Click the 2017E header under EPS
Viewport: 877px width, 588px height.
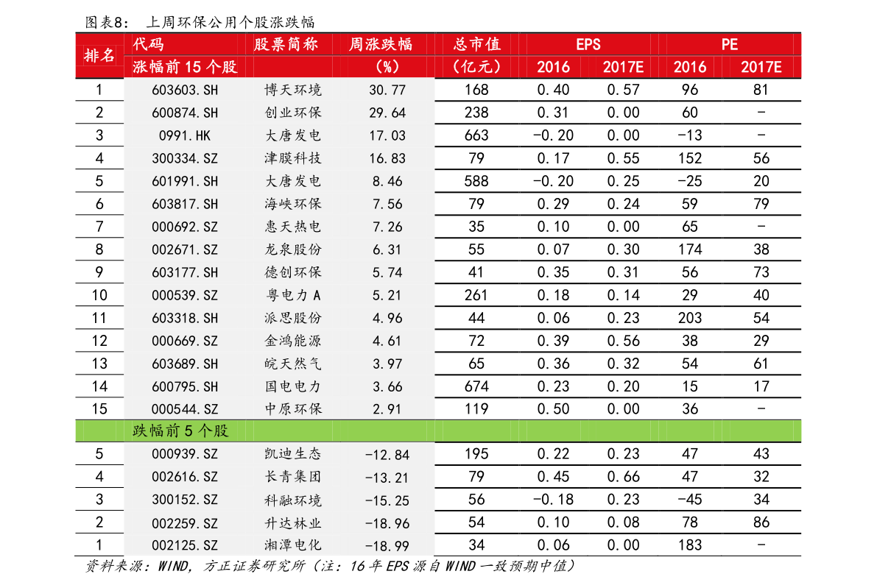click(623, 67)
